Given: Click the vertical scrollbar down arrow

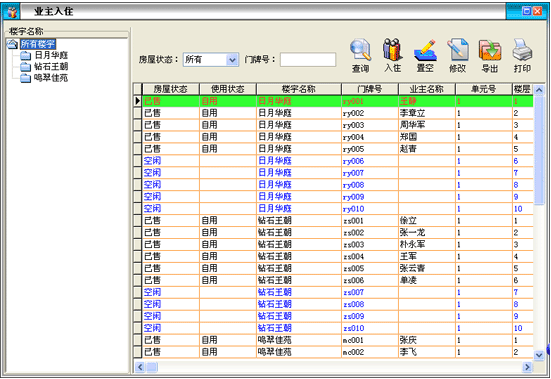Looking at the screenshot, I should pos(539,355).
